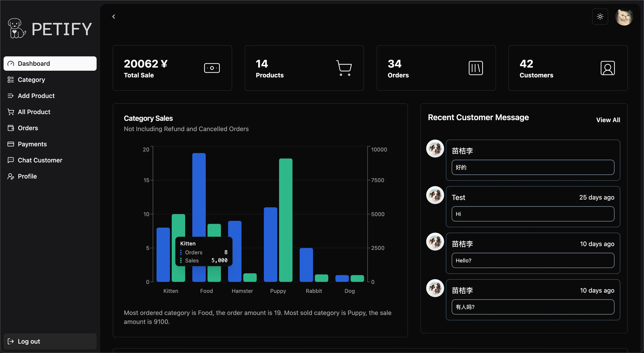
Task: Open the cat avatar user menu
Action: click(624, 17)
